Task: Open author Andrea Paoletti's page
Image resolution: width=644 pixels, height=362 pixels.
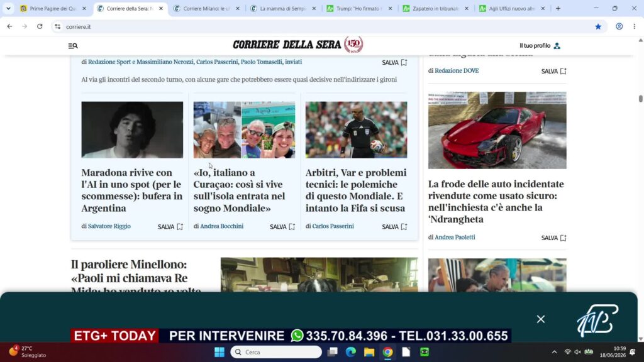Action: tap(455, 237)
